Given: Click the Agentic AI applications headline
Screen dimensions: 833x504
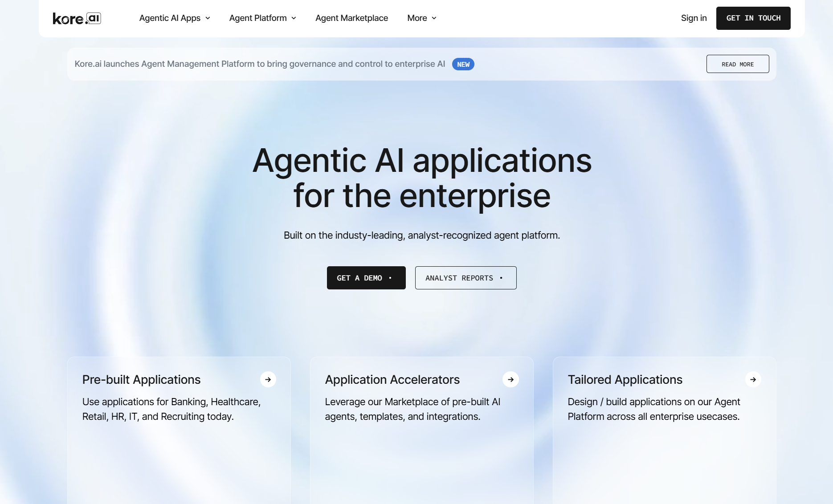Looking at the screenshot, I should pyautogui.click(x=421, y=178).
